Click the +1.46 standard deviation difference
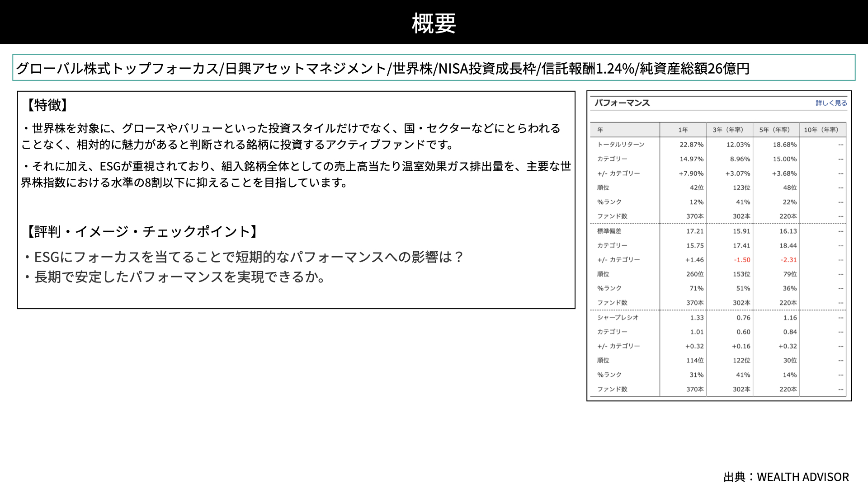 click(x=694, y=260)
